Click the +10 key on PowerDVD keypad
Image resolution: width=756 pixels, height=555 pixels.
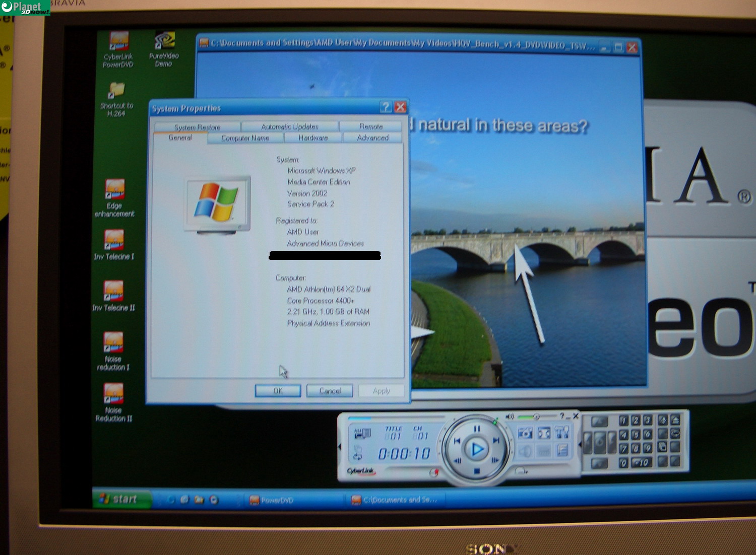641,462
